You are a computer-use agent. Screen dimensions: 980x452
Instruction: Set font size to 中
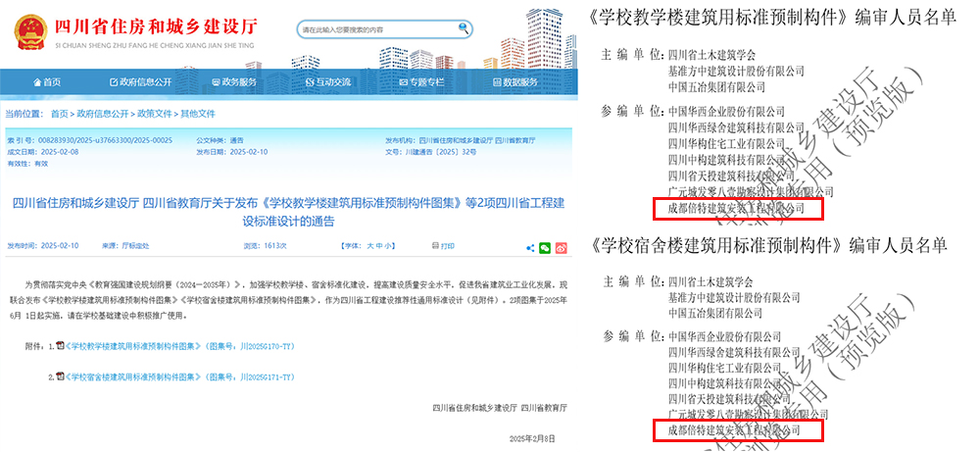[379, 246]
